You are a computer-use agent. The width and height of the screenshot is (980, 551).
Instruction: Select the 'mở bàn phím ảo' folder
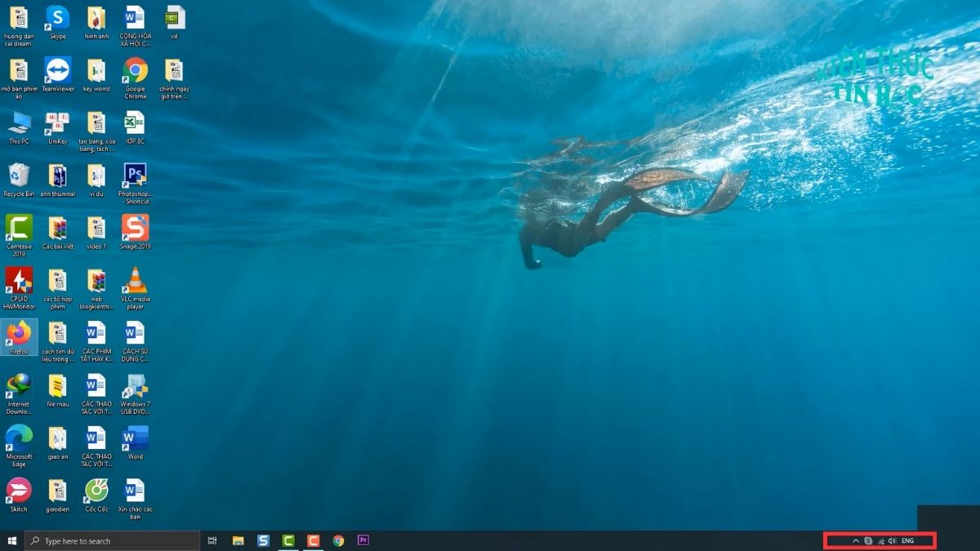[x=19, y=78]
